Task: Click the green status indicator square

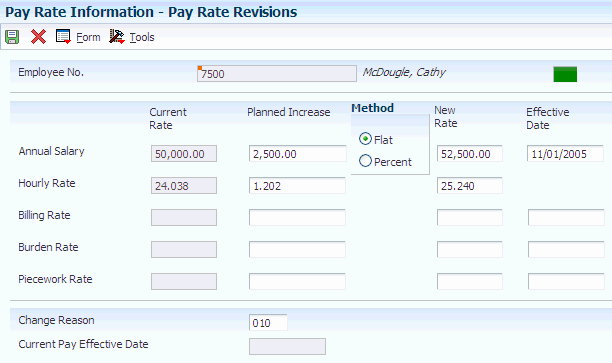Action: point(565,74)
